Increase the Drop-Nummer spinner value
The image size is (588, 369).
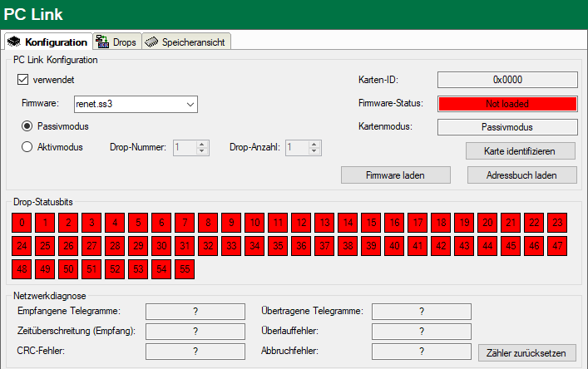[201, 144]
